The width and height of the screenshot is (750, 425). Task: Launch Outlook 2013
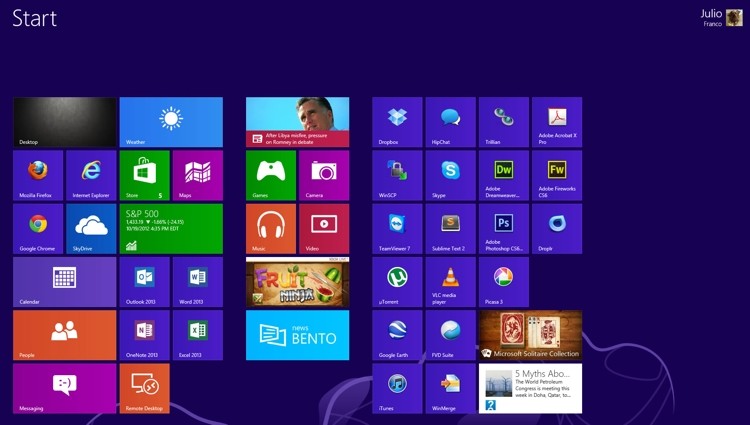click(x=144, y=282)
